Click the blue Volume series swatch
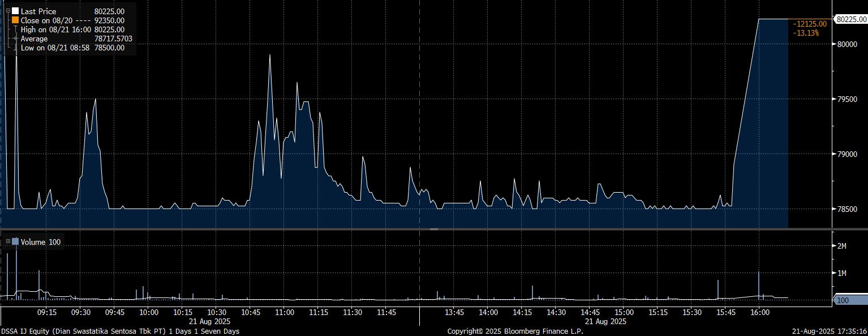This screenshot has height=336, width=868. [x=15, y=242]
